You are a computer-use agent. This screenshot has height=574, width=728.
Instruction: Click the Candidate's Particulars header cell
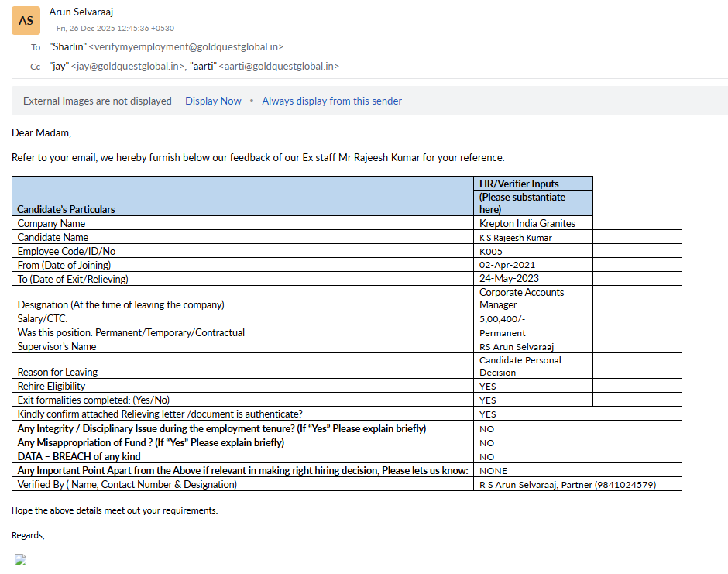67,209
